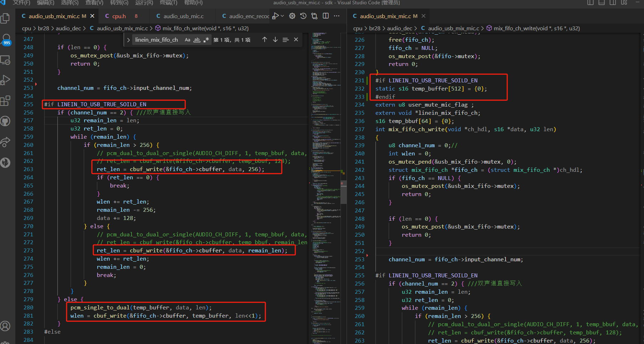
Task: Go to previous match in find widget
Action: 264,40
